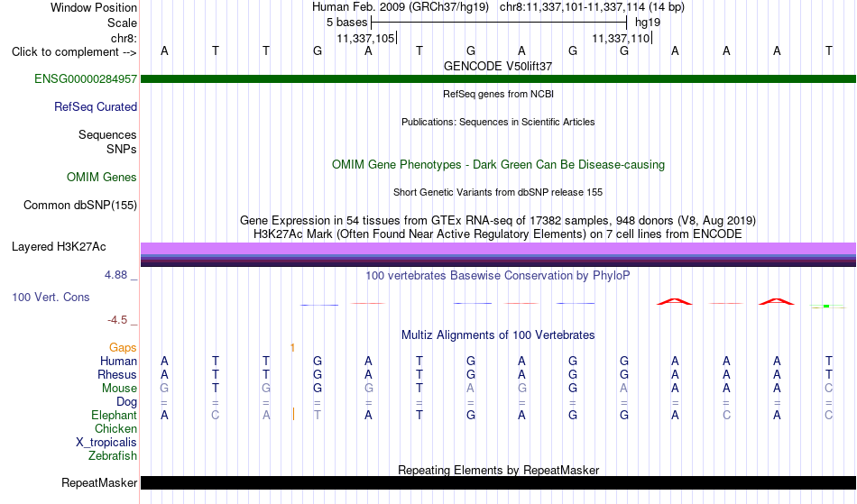Screen dimensions: 857x504
Task: Click the Rhesus species label
Action: (x=117, y=374)
